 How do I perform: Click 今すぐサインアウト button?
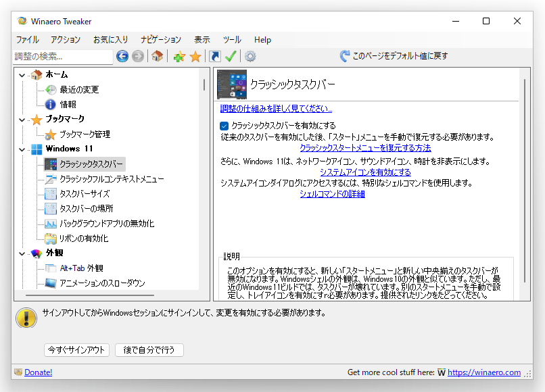click(x=77, y=349)
